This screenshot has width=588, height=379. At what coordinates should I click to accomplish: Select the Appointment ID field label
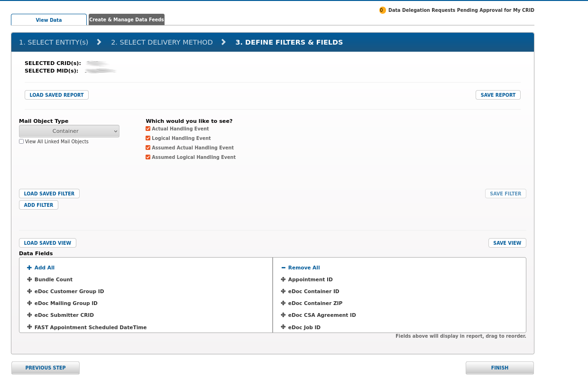(x=311, y=280)
